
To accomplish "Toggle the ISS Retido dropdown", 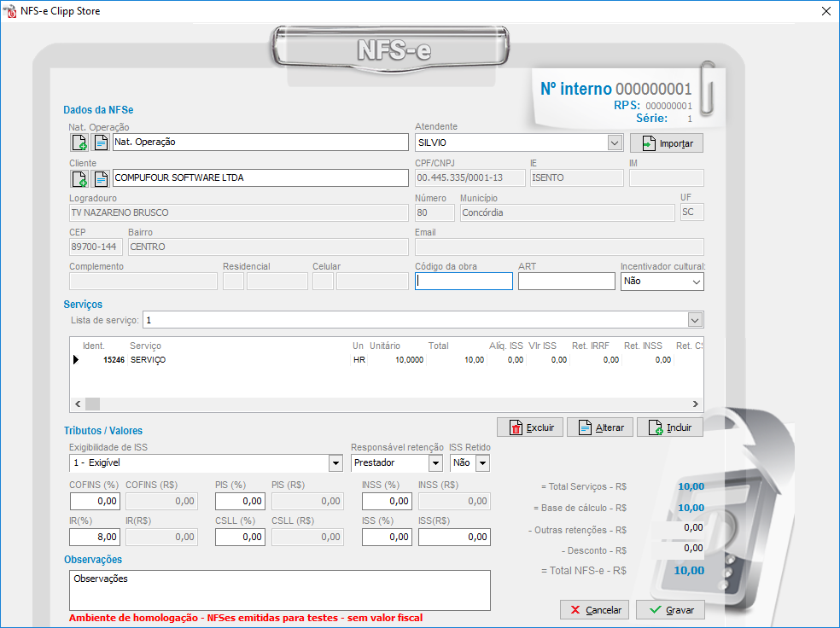I will [x=482, y=463].
